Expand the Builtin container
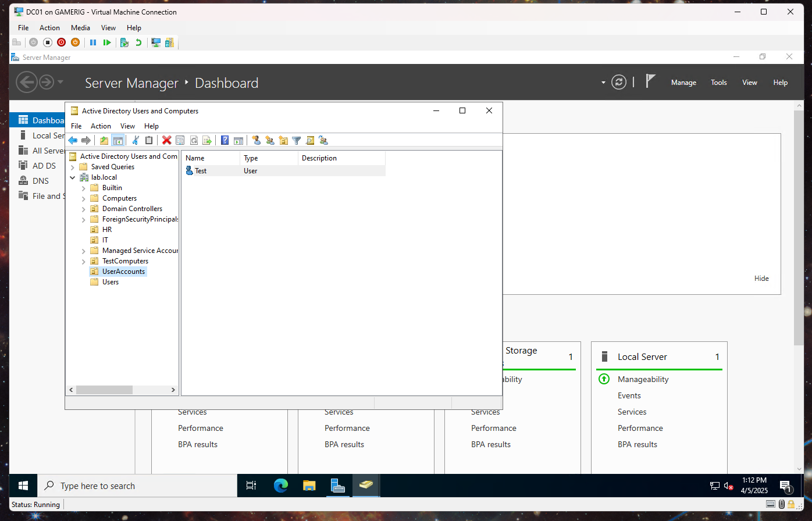 [83, 188]
